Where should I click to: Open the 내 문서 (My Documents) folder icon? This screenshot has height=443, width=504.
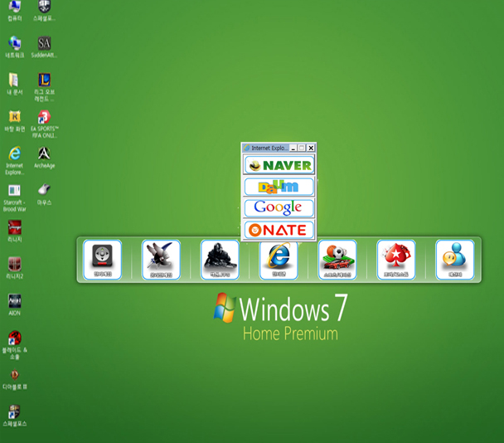(x=14, y=84)
